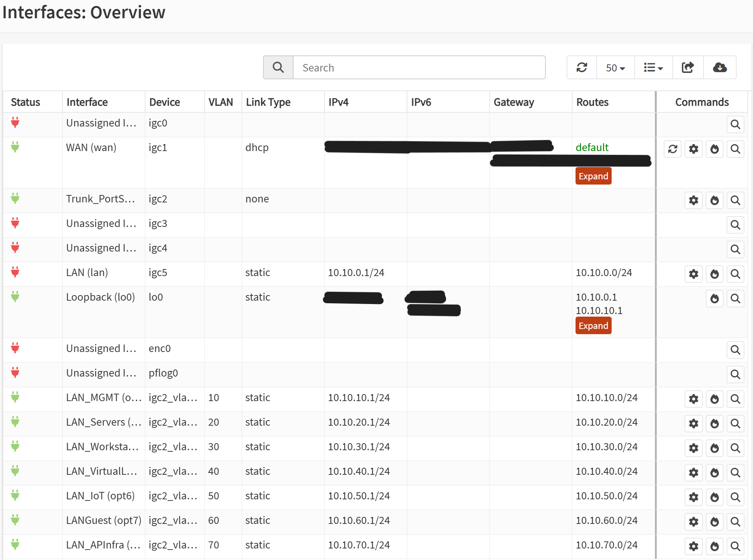753x560 pixels.
Task: Click magnifier icon for pflog0 row
Action: [735, 375]
